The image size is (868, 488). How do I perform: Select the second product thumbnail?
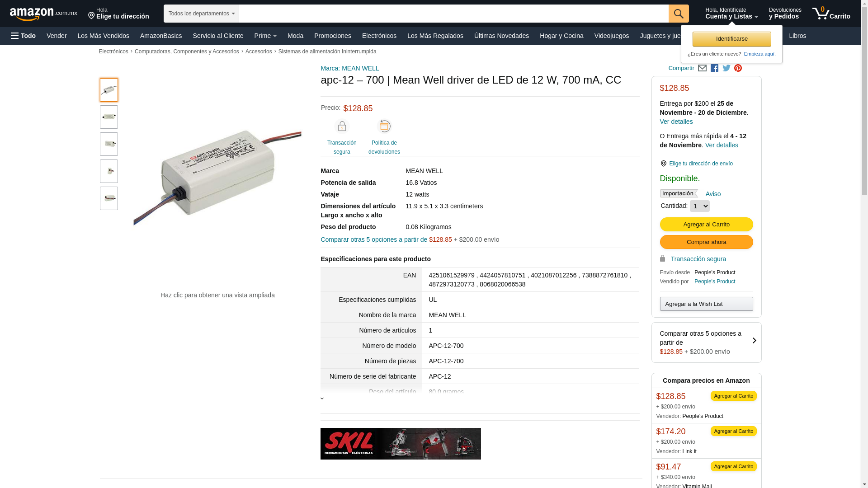coord(109,117)
